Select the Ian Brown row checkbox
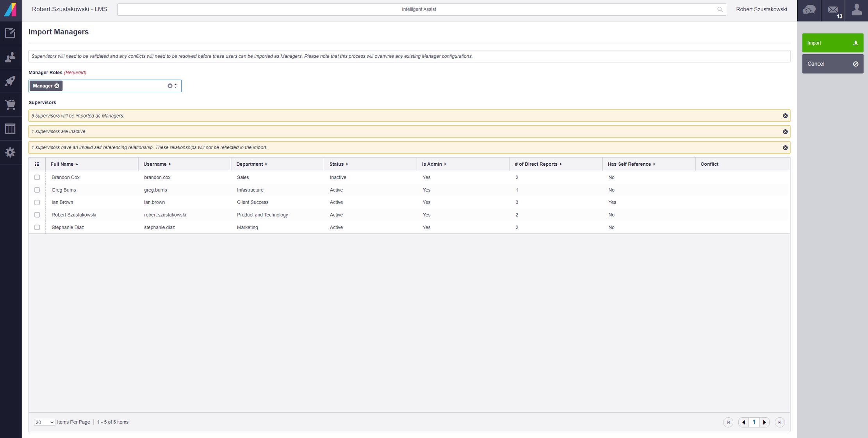The height and width of the screenshot is (438, 868). pos(37,202)
